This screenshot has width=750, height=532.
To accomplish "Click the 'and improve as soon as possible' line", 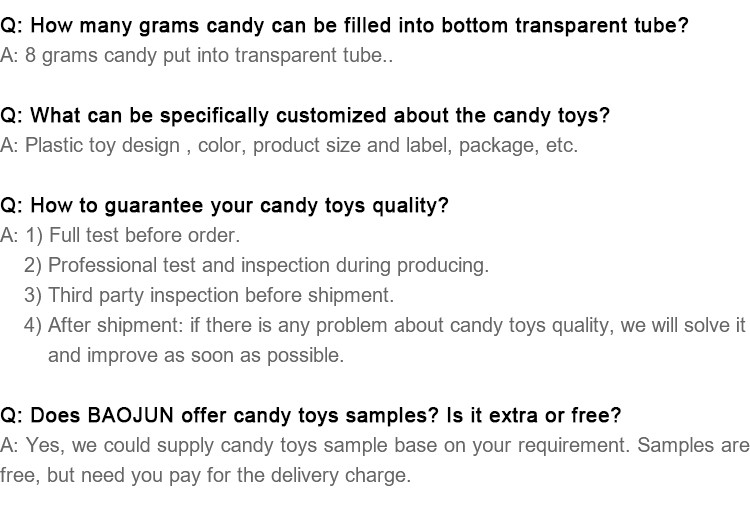I will point(196,355).
